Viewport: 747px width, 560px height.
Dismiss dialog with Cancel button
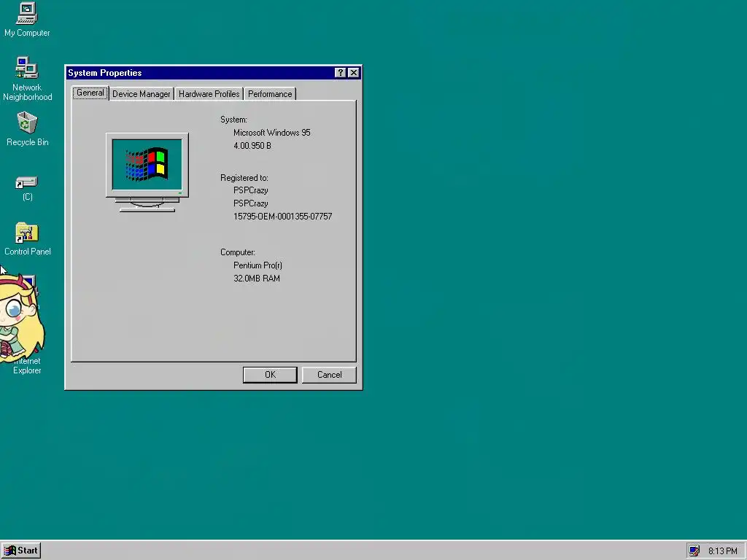pos(329,375)
